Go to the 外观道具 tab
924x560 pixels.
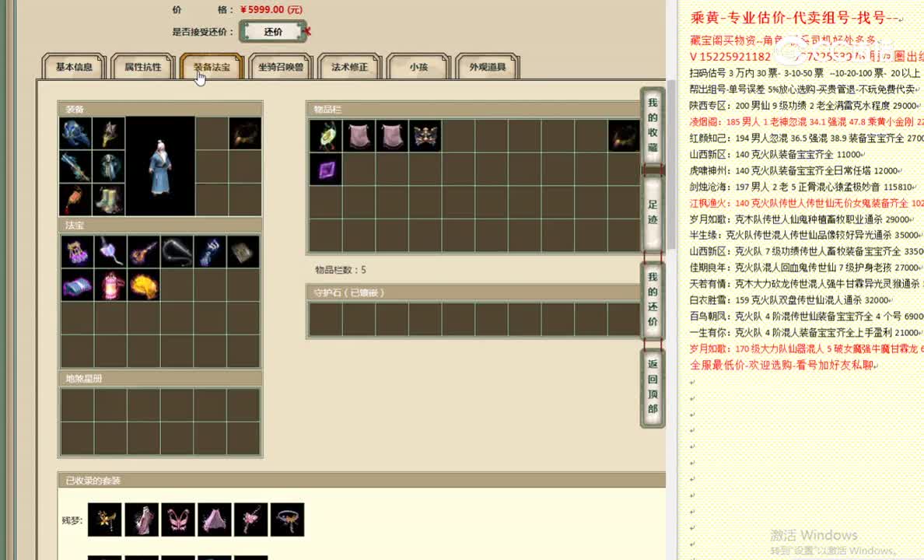point(488,67)
